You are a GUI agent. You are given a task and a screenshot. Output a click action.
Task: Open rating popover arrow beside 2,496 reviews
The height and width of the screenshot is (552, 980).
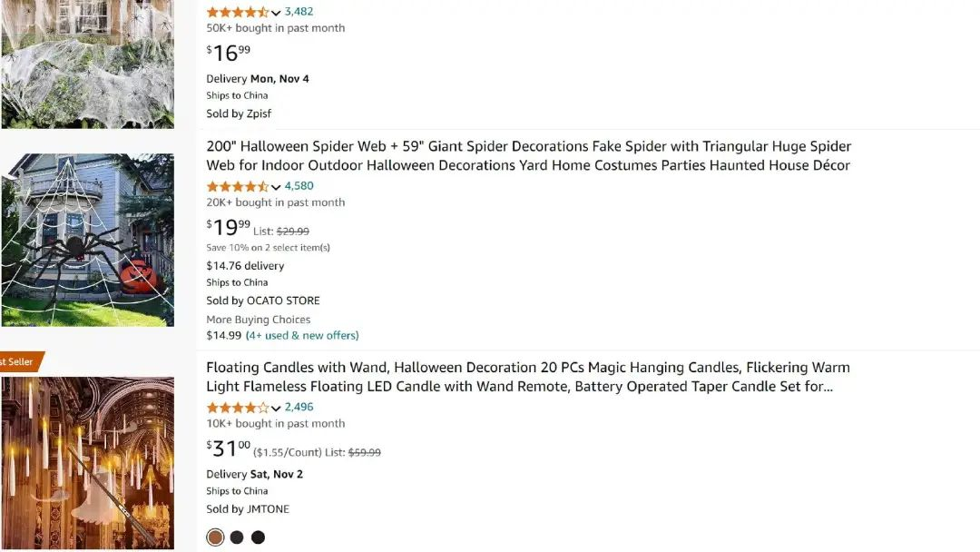pos(276,409)
